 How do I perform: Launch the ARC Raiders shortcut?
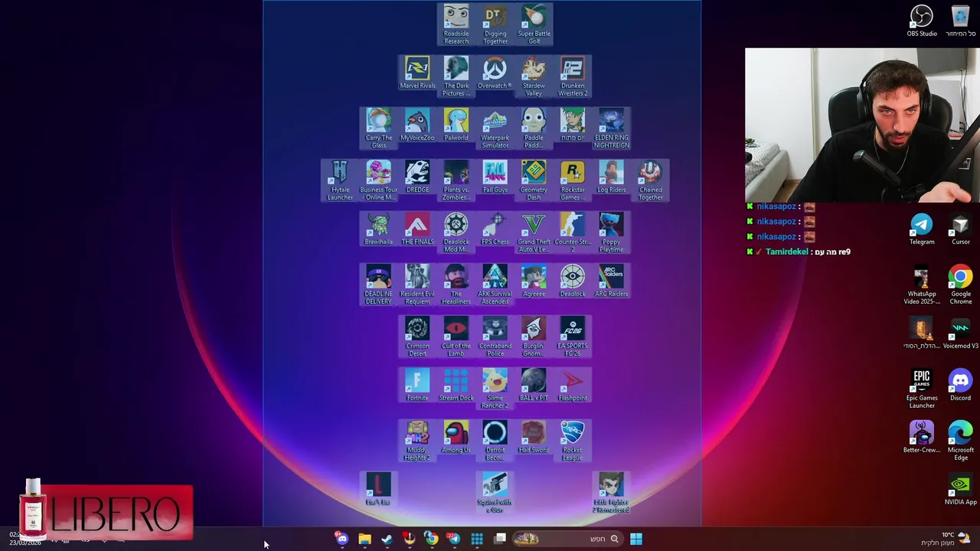612,282
